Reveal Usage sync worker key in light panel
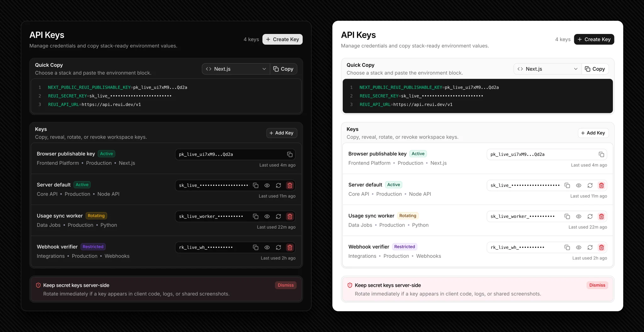 pos(579,216)
